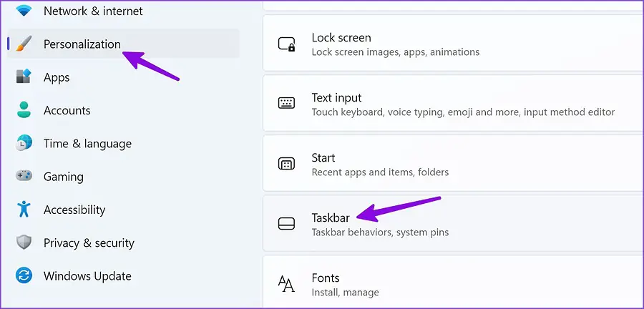
Task: Go to Windows Update label in sidebar
Action: tap(87, 276)
